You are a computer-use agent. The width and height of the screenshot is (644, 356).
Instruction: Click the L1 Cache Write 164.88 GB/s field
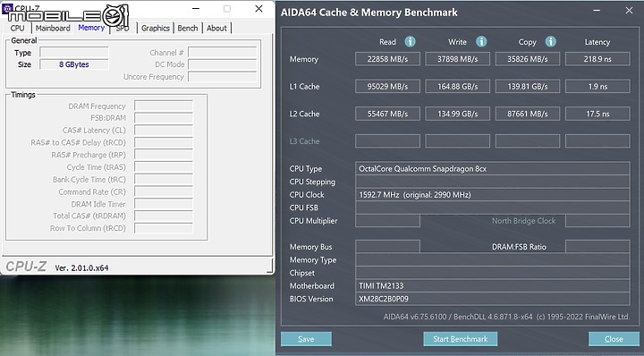[457, 87]
